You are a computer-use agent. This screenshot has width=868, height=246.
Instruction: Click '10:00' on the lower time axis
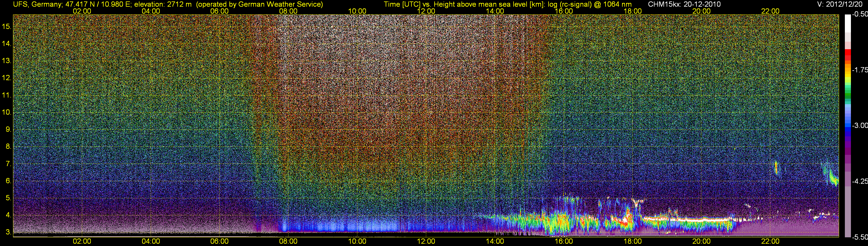point(357,241)
